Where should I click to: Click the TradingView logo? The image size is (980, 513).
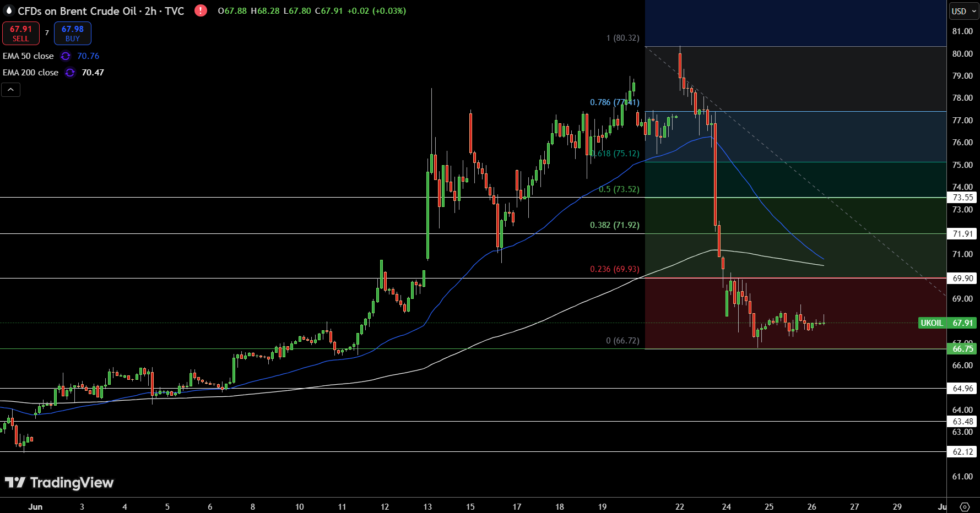[59, 483]
